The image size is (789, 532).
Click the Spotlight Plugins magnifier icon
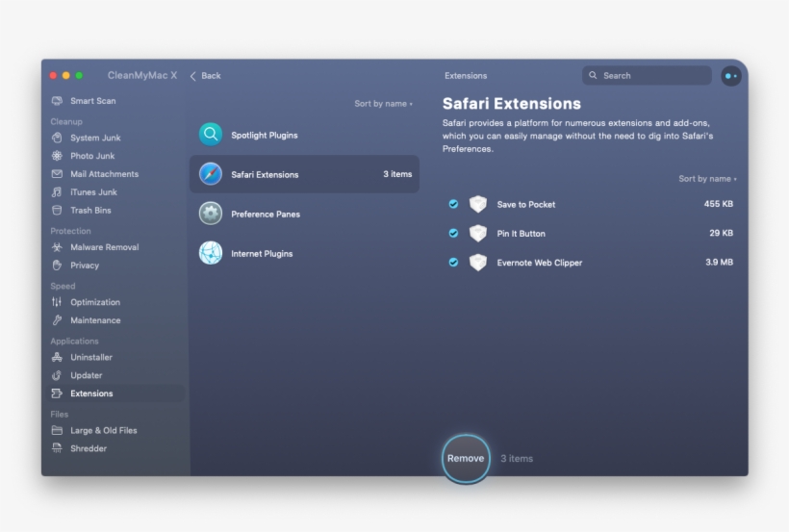[x=211, y=135]
